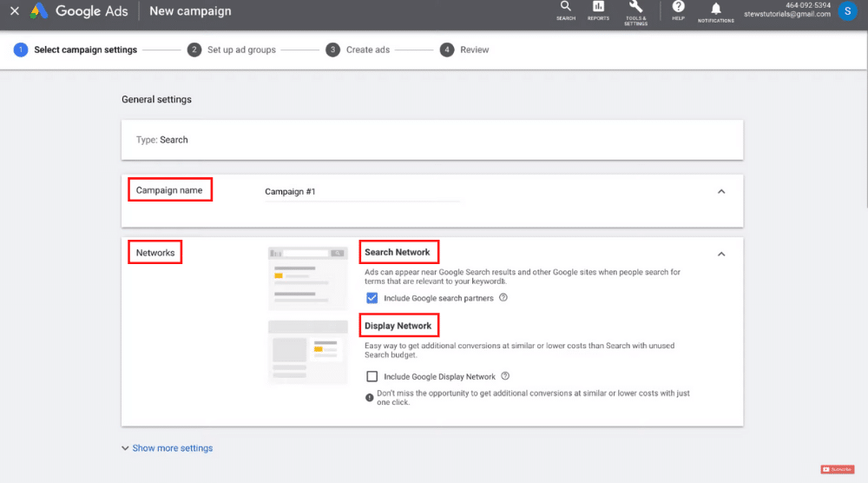Open the Notifications bell icon
868x483 pixels.
click(x=716, y=12)
